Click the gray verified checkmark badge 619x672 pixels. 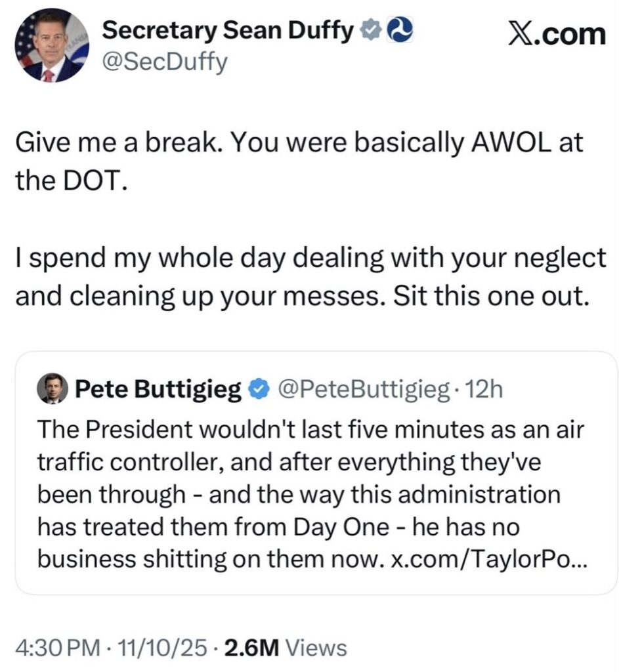coord(373,30)
